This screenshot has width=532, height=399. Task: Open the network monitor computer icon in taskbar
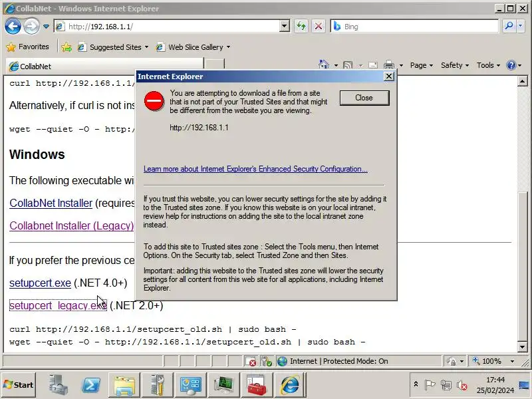click(223, 385)
